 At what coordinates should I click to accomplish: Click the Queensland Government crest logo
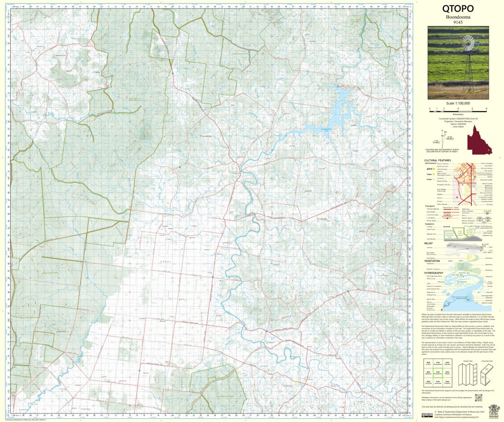pos(493,410)
